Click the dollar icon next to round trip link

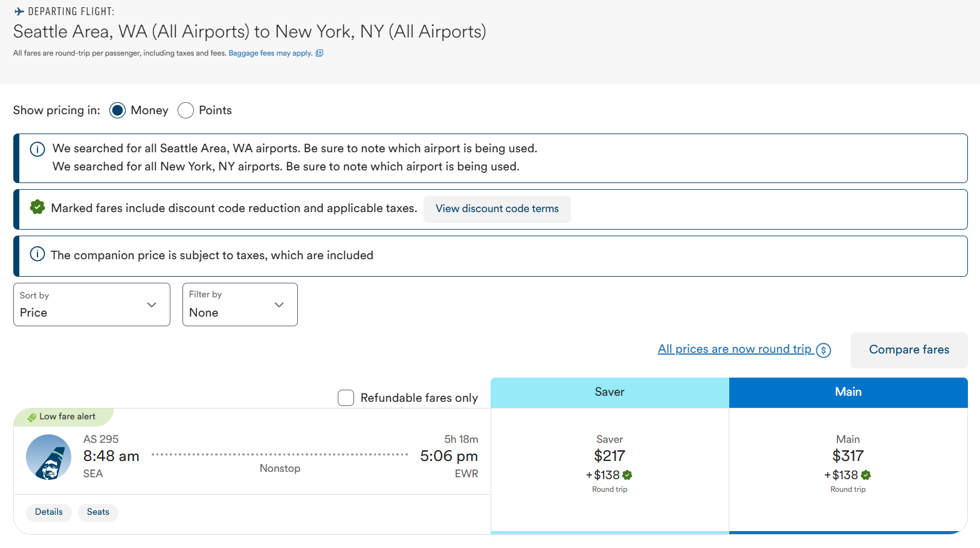point(823,349)
